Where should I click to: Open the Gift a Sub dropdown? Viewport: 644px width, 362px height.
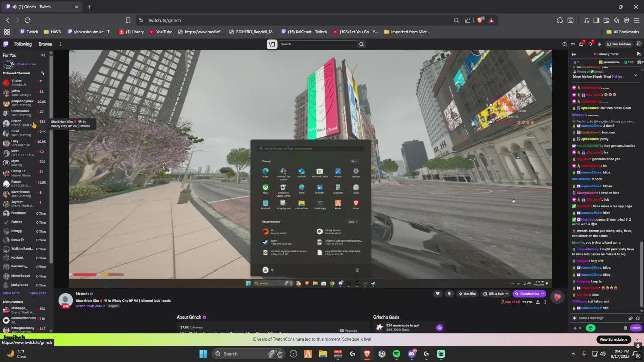coord(496,294)
